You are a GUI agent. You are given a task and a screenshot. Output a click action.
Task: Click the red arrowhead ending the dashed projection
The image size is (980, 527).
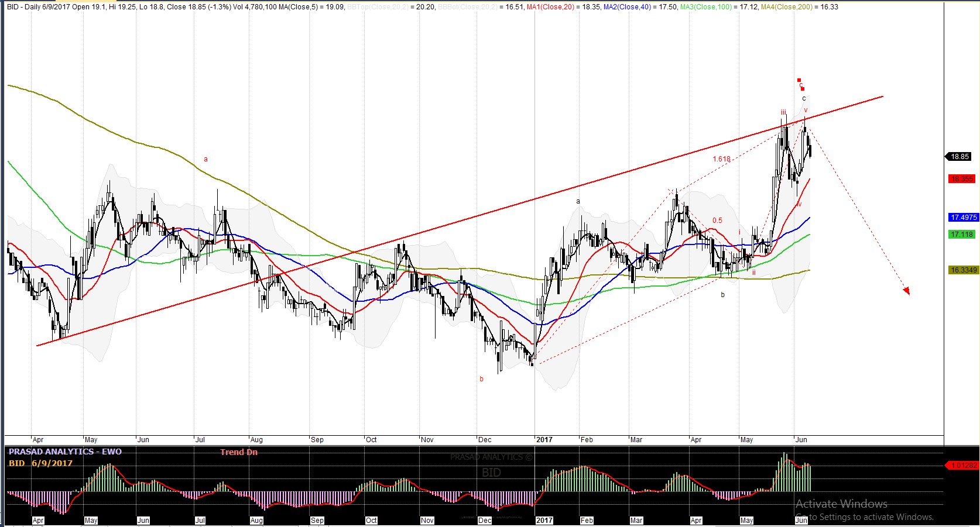click(907, 291)
